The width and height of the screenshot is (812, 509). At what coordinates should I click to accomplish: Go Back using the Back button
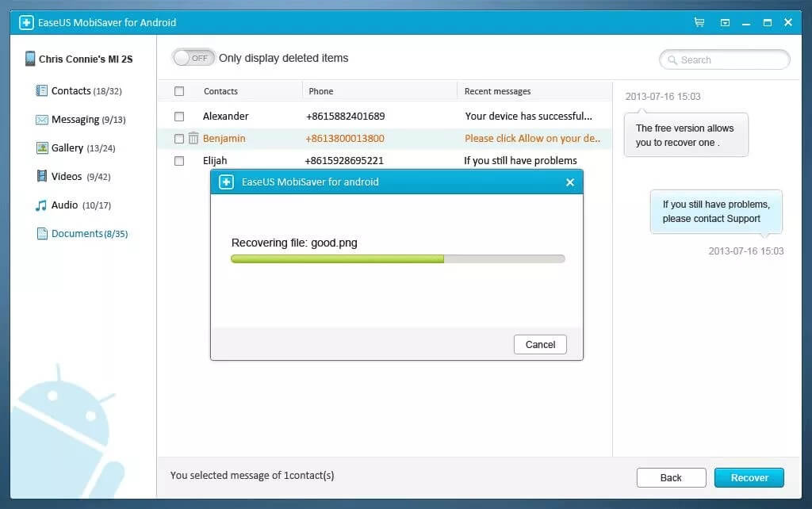pyautogui.click(x=671, y=477)
